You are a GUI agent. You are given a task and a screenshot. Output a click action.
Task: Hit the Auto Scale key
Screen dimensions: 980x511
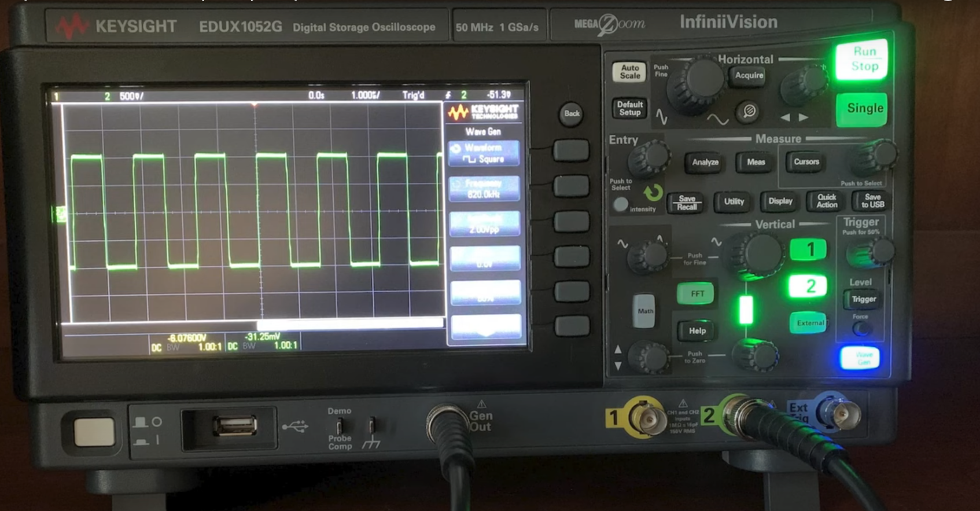[x=629, y=72]
